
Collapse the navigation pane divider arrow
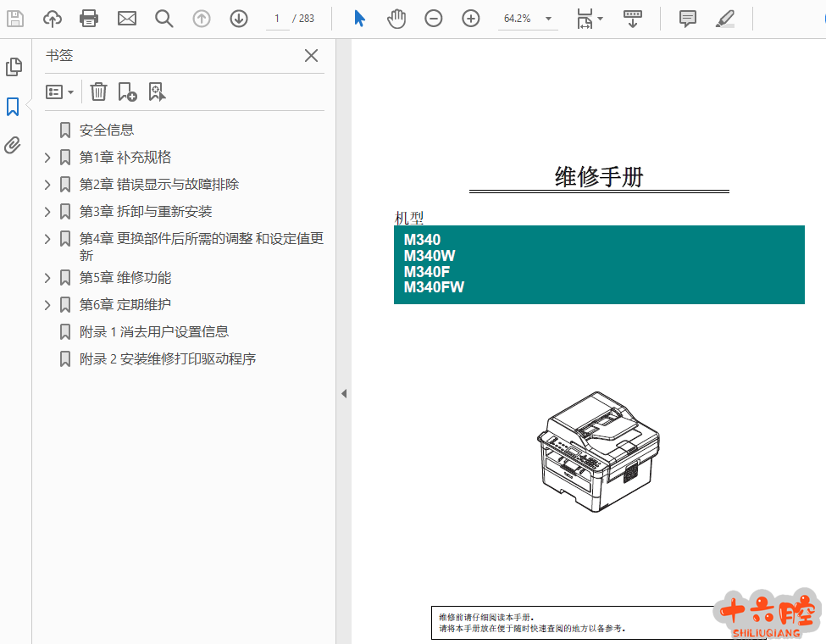tap(344, 393)
